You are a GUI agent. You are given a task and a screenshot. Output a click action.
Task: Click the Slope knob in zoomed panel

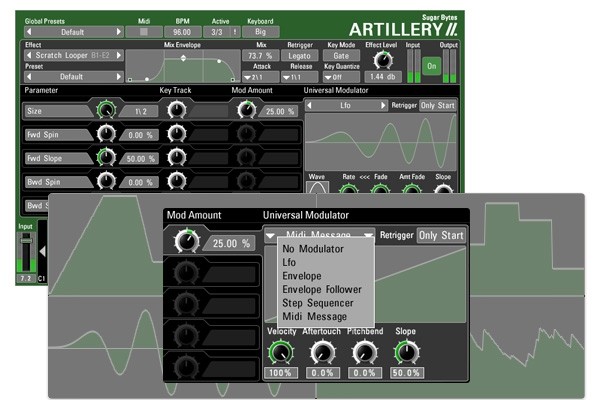407,353
